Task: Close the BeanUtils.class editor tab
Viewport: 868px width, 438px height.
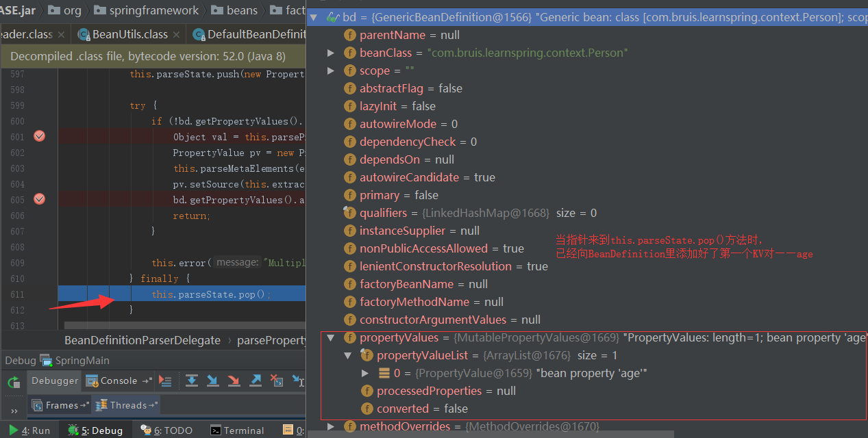Action: tap(177, 34)
